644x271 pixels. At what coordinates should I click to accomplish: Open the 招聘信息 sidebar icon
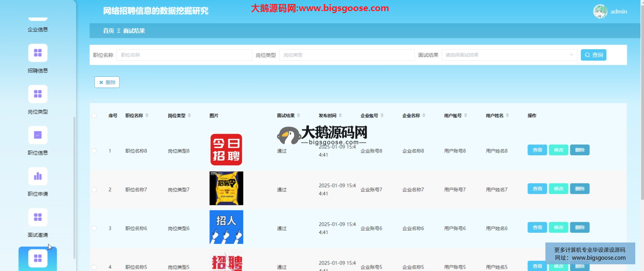(38, 53)
